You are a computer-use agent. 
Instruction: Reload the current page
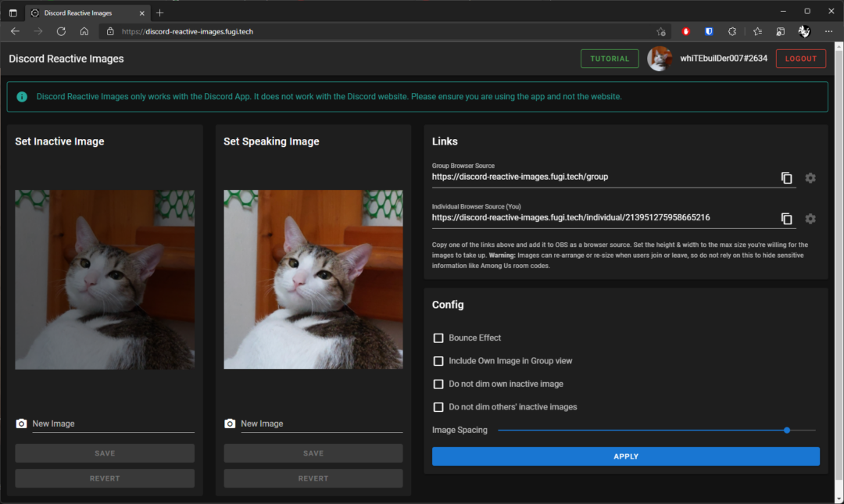click(62, 31)
